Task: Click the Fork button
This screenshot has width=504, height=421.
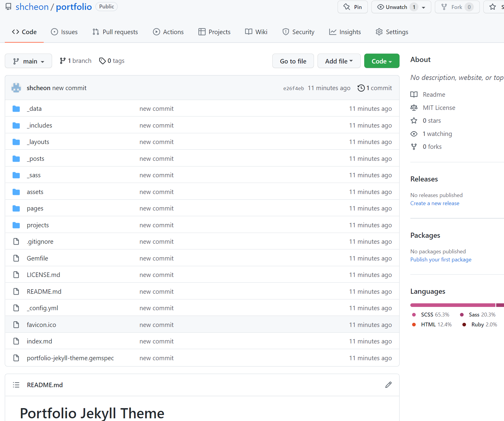Action: 457,7
